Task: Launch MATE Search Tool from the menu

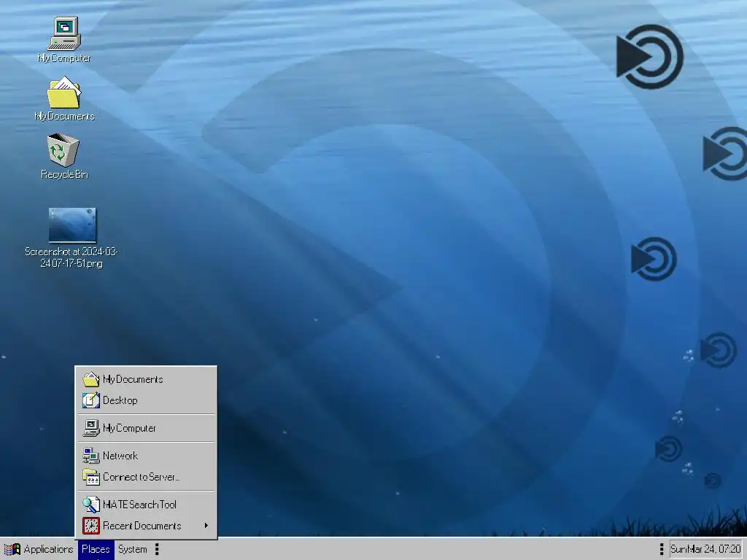Action: [x=146, y=505]
